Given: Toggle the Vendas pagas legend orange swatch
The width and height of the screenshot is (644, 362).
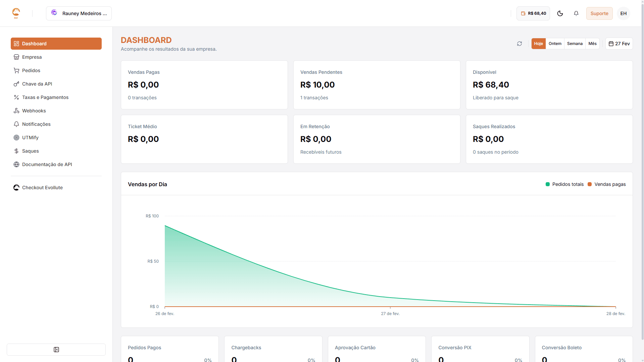Looking at the screenshot, I should (x=589, y=184).
